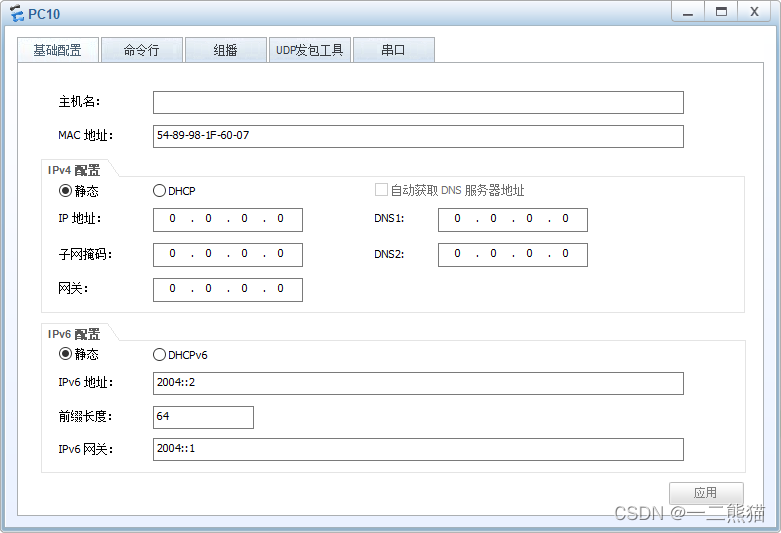
Task: Click the DNS1 address field
Action: 513,220
